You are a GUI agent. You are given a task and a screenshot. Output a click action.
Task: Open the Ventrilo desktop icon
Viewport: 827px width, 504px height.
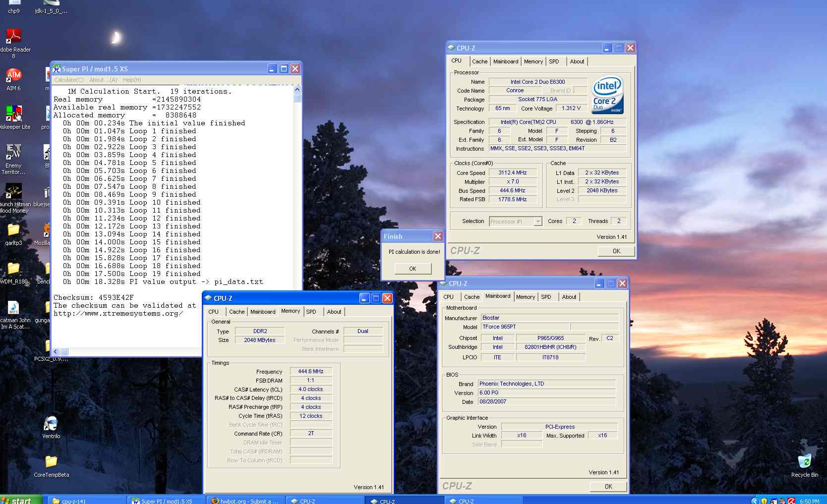(51, 423)
